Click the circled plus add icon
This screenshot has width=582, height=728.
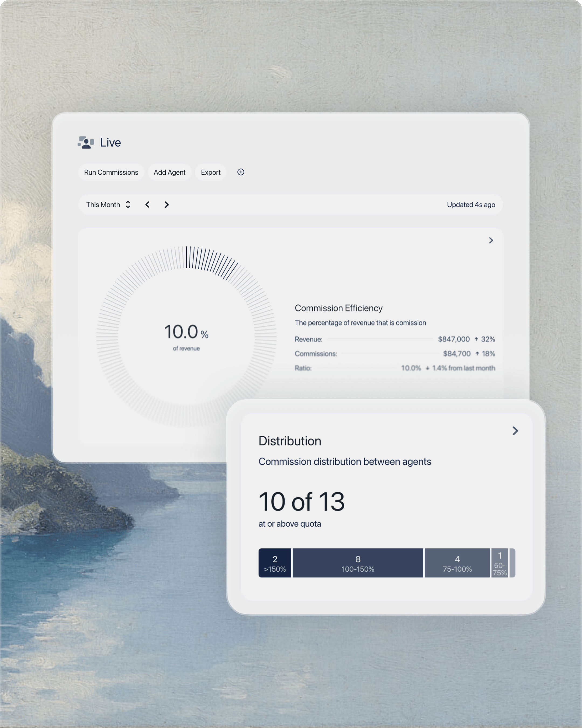tap(241, 172)
